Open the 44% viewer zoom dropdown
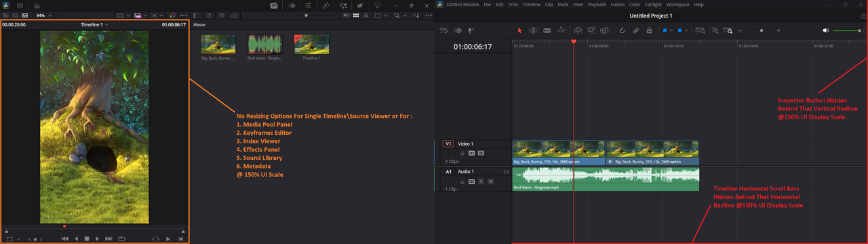 44,16
